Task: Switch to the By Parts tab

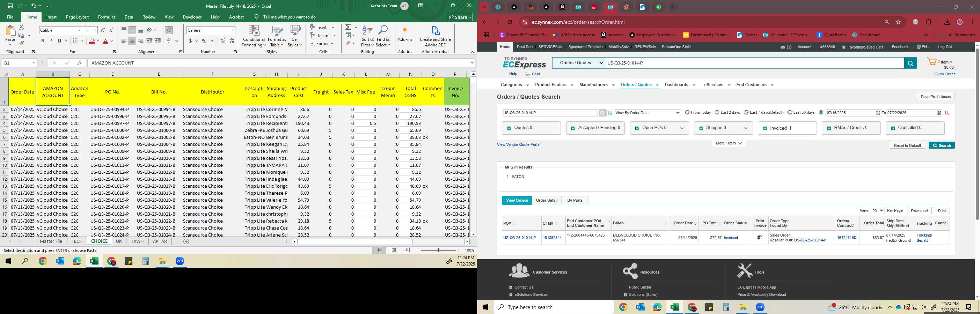Action: [575, 200]
